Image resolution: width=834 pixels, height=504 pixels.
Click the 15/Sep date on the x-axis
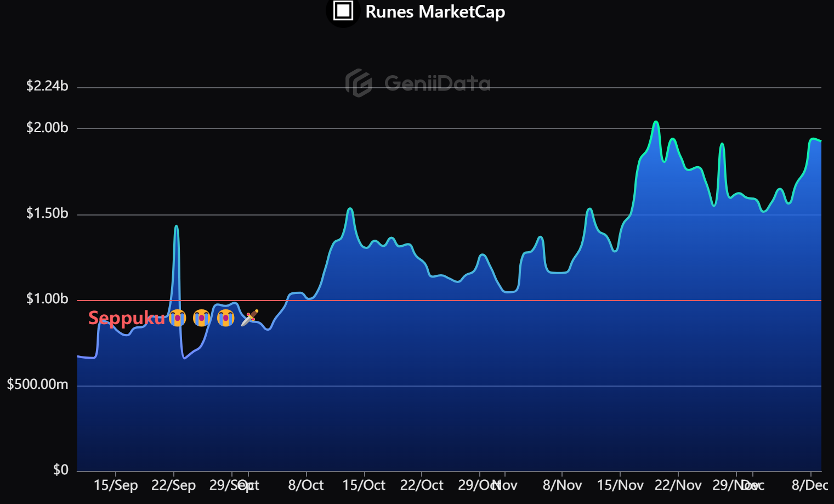coord(116,485)
